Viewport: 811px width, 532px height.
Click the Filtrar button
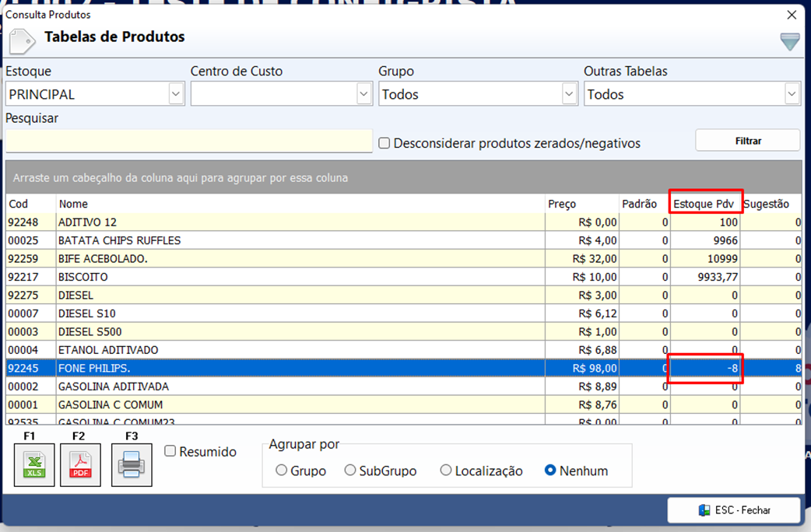[x=748, y=141]
